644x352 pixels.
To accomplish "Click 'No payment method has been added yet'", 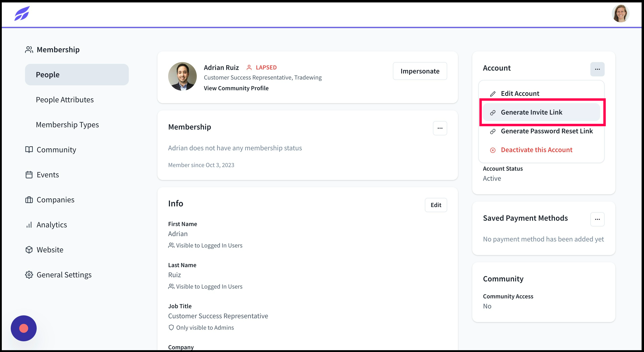I will 543,239.
